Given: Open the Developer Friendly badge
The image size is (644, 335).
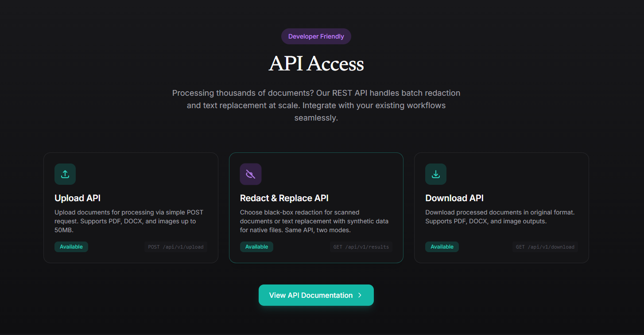Looking at the screenshot, I should (316, 36).
